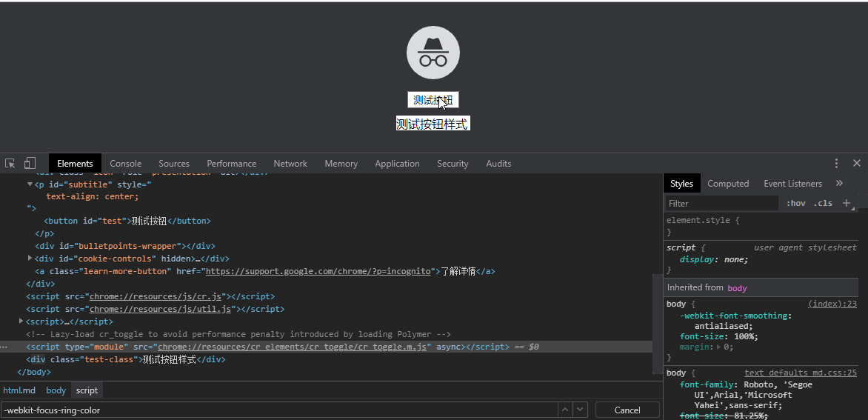The height and width of the screenshot is (420, 868).
Task: Jump to previous search result arrow
Action: click(564, 410)
